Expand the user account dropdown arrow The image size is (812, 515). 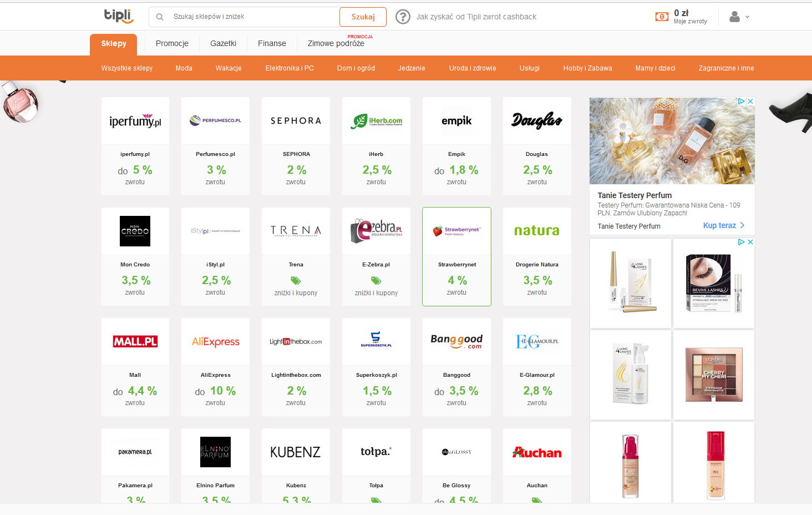tap(747, 17)
